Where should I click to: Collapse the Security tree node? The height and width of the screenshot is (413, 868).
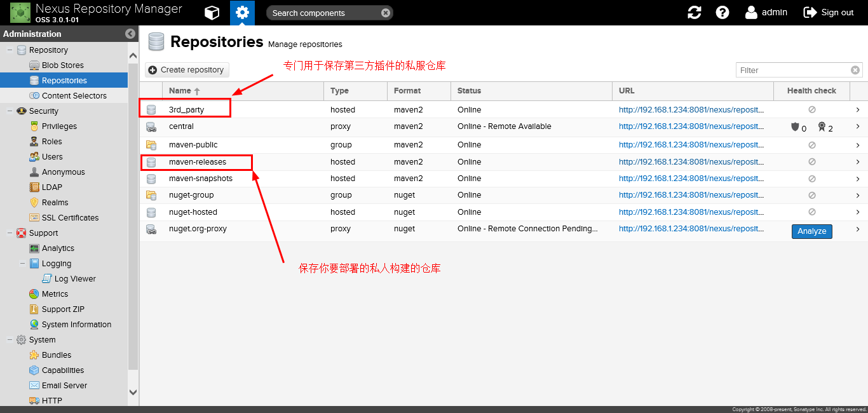[9, 111]
